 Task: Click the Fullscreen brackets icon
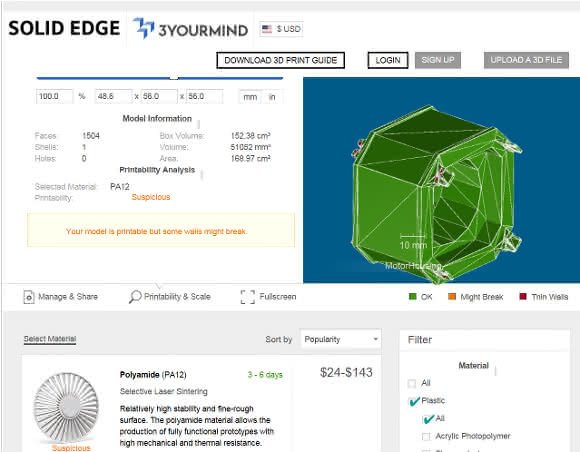247,297
